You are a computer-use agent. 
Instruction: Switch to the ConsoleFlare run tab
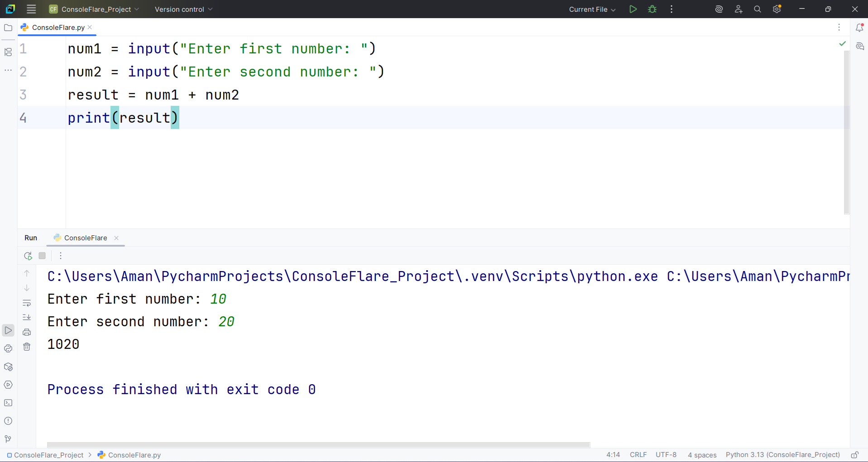point(85,238)
